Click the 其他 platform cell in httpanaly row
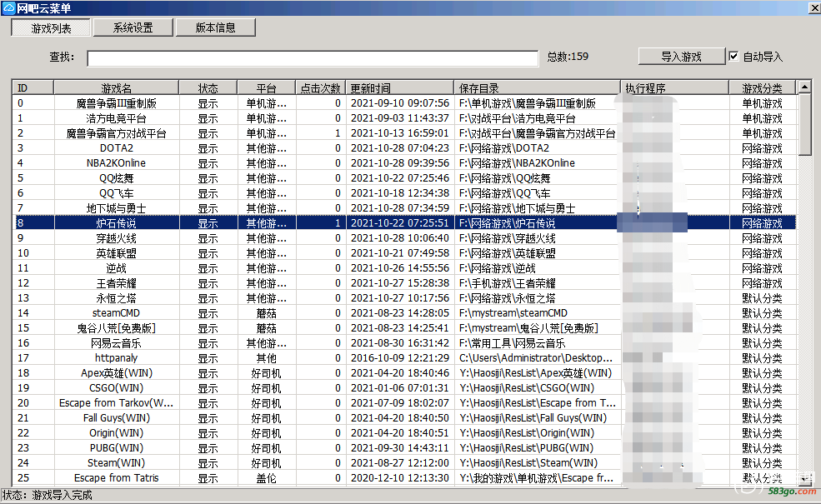Image resolution: width=821 pixels, height=504 pixels. click(267, 358)
